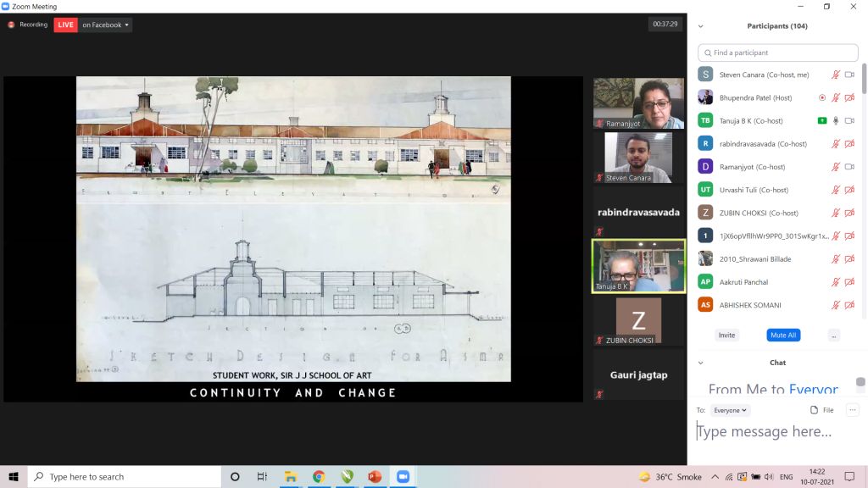Screen dimensions: 868x488
Task: Toggle Bhupendra Patel's video-off icon
Action: (849, 98)
